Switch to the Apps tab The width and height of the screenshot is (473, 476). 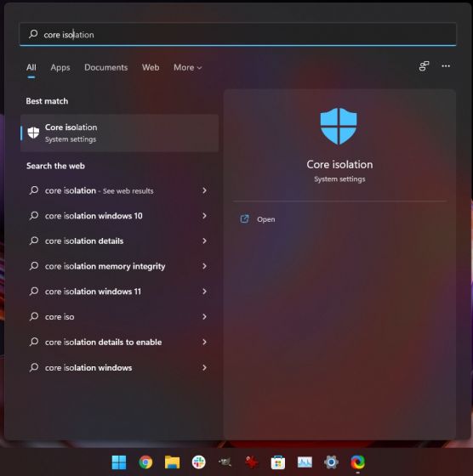pos(60,67)
